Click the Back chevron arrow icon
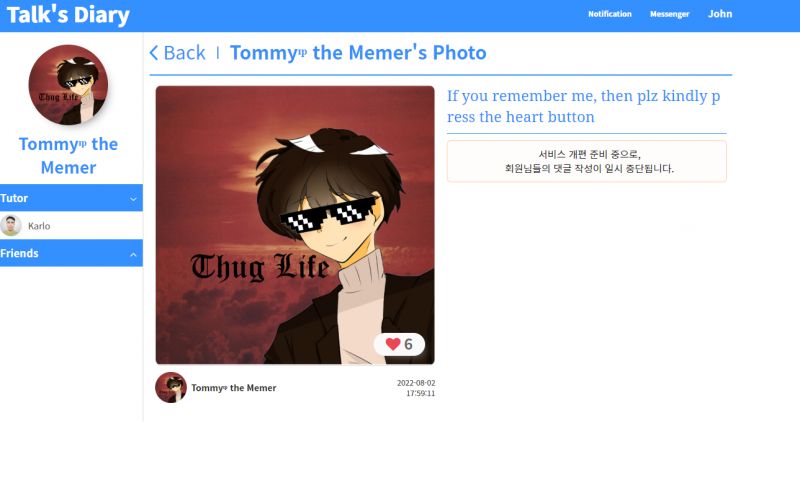The image size is (800, 504). (x=154, y=53)
